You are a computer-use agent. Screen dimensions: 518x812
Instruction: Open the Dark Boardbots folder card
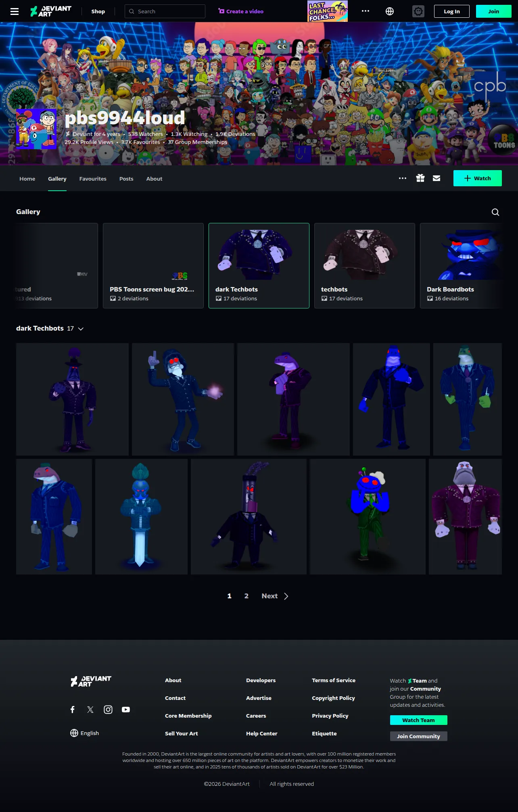click(461, 266)
